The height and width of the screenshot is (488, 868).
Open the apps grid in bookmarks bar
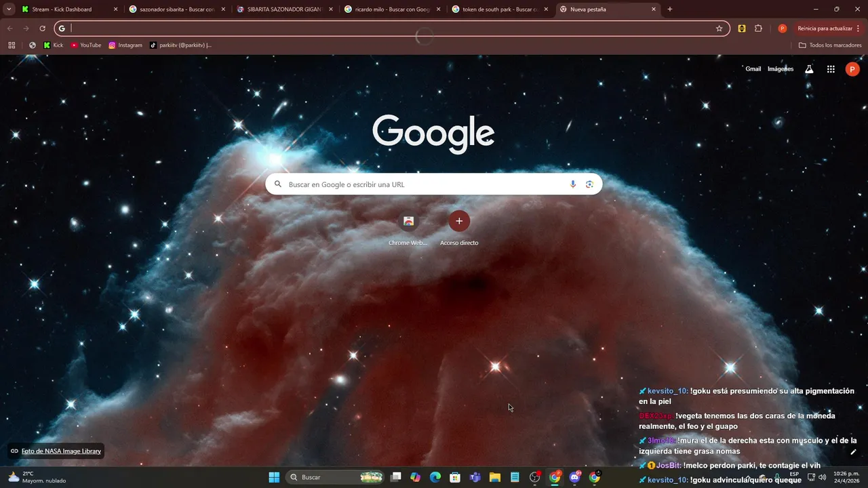(x=12, y=45)
